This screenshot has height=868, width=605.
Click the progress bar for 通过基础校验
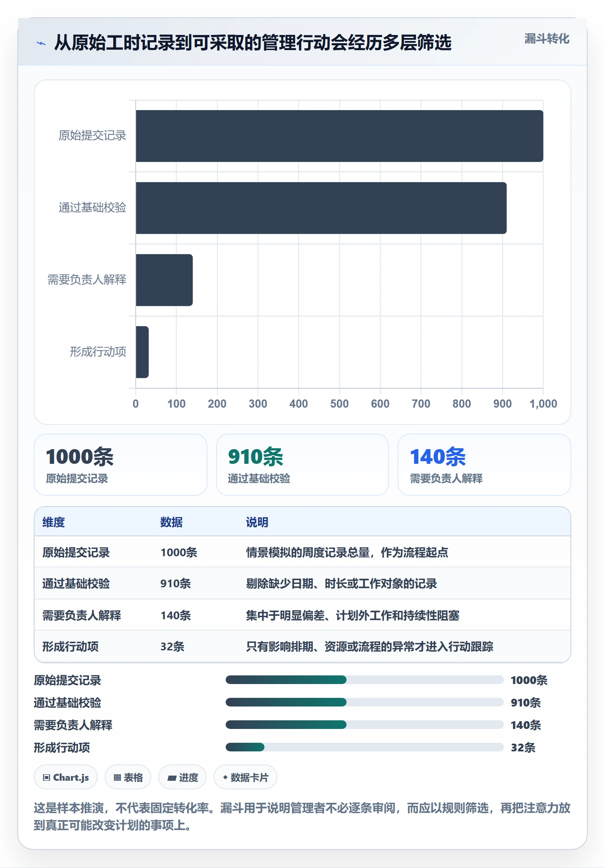[364, 702]
